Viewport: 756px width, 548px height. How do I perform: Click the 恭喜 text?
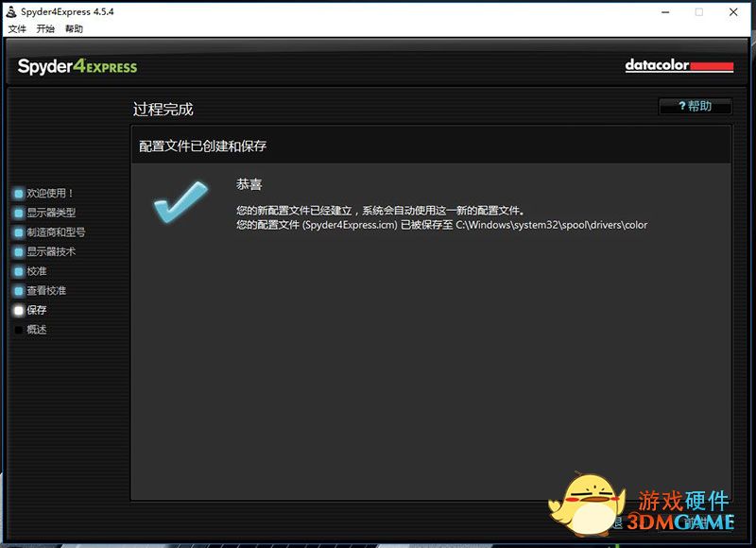click(x=249, y=184)
